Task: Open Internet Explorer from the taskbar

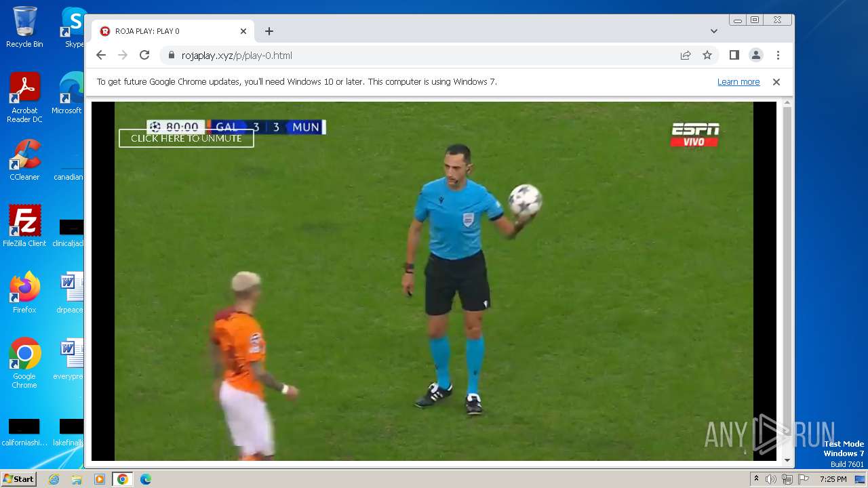Action: 54,479
